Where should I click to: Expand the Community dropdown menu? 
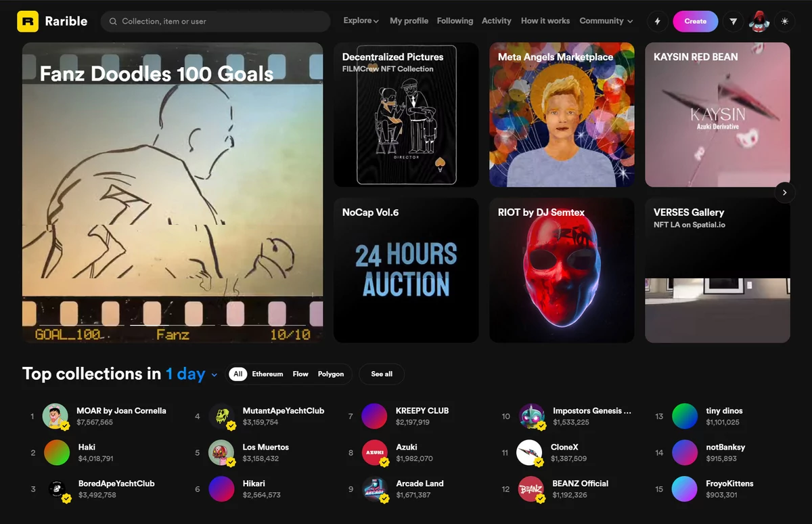[x=606, y=21]
